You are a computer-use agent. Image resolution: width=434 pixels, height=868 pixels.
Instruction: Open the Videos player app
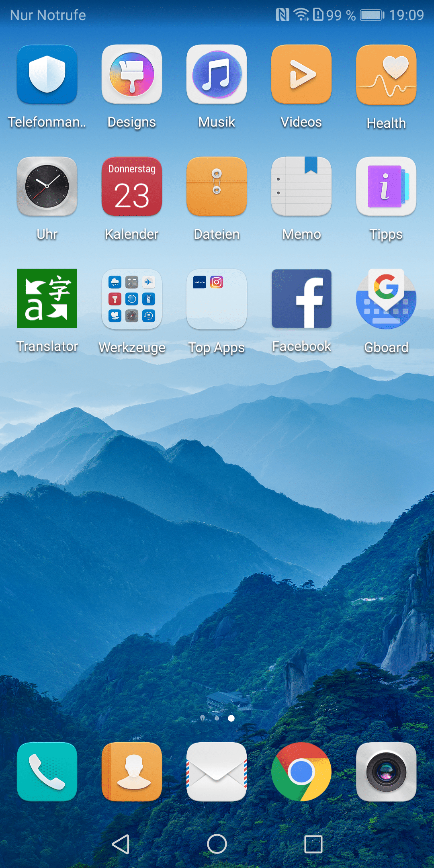click(301, 75)
